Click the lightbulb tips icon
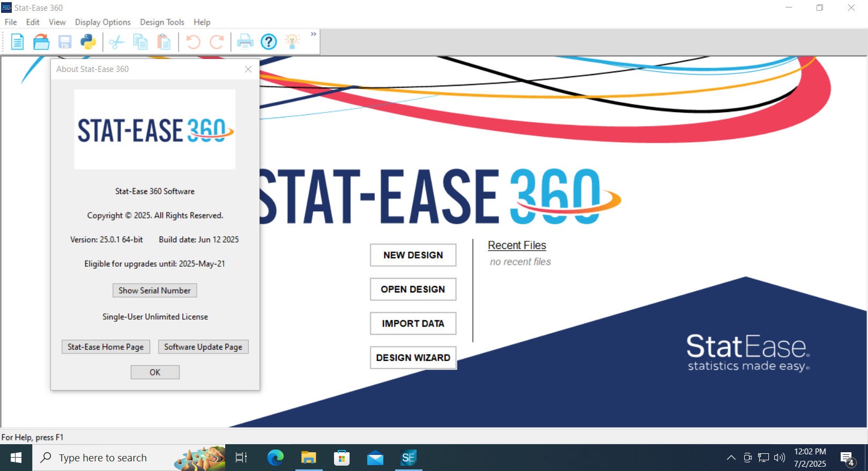This screenshot has height=471, width=868. [x=292, y=41]
